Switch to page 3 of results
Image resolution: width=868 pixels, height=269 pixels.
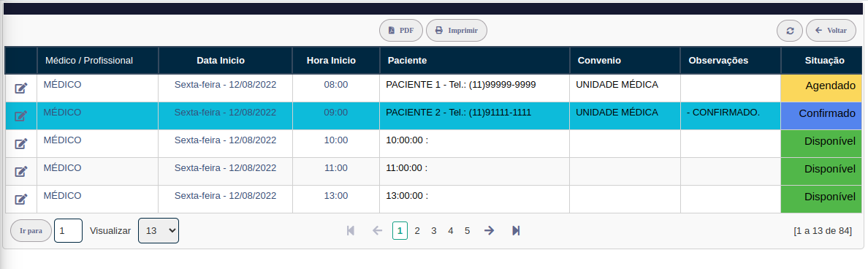coord(434,231)
